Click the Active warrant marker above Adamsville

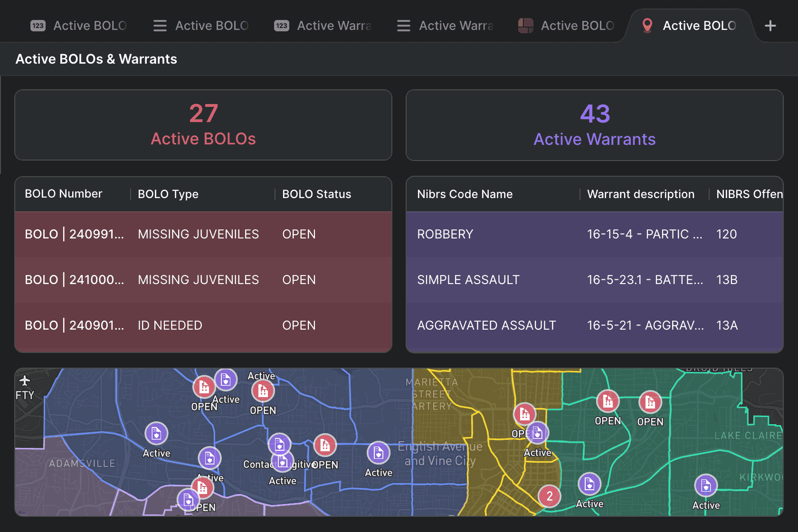click(x=156, y=434)
